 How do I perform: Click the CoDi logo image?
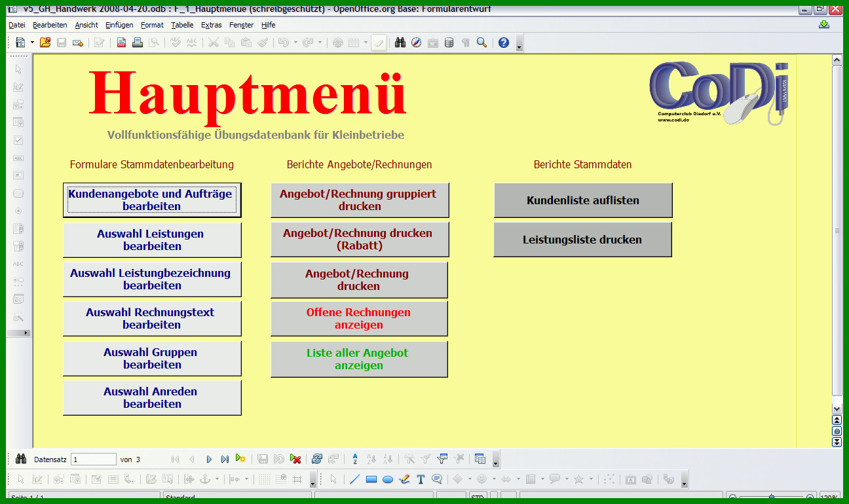pyautogui.click(x=719, y=93)
